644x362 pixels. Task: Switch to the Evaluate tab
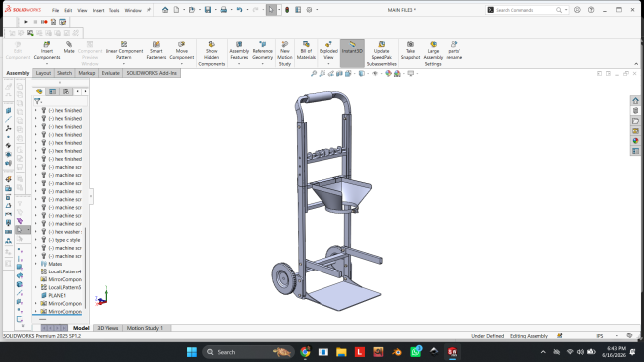(x=110, y=73)
